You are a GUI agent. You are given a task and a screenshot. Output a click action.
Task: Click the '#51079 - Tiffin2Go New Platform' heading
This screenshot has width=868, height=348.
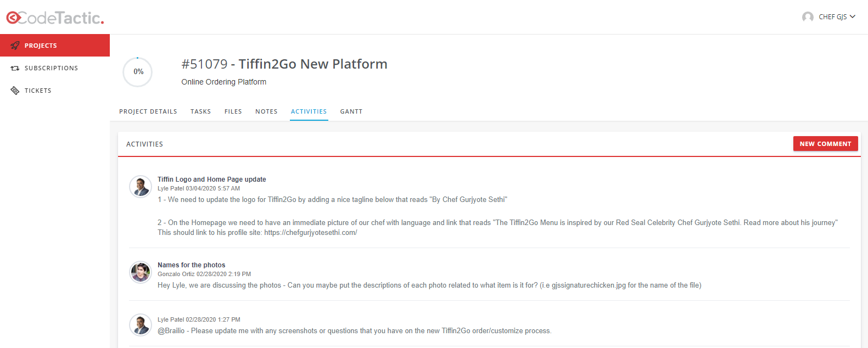pyautogui.click(x=284, y=64)
